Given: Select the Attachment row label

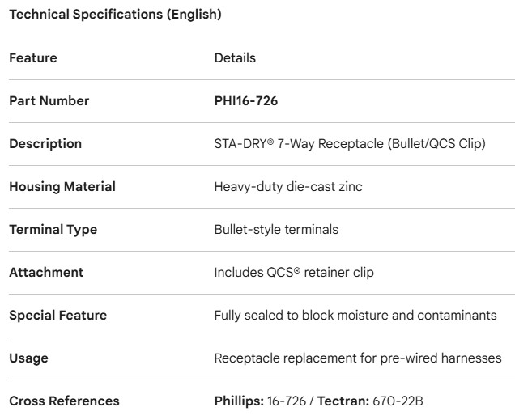Looking at the screenshot, I should (x=46, y=273).
